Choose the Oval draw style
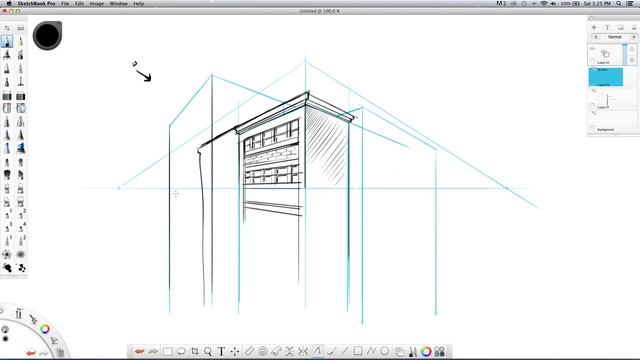Image resolution: width=640 pixels, height=360 pixels. (384, 351)
